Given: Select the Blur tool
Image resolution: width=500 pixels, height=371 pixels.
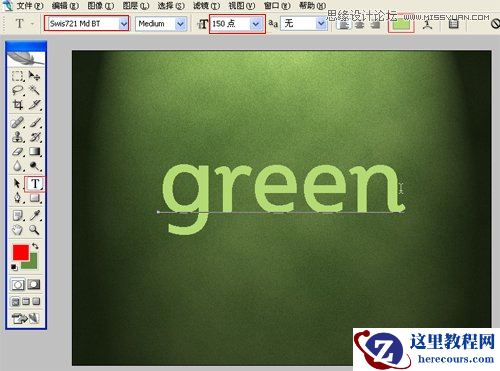Looking at the screenshot, I should coord(17,166).
